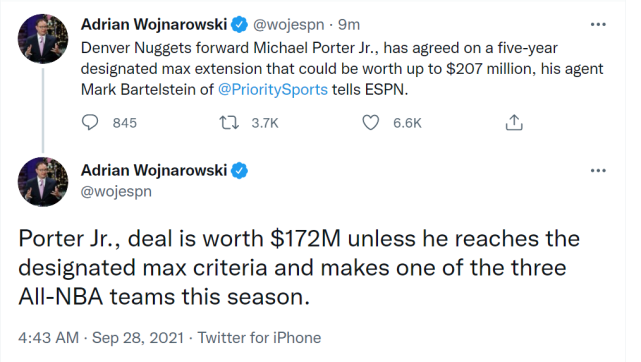This screenshot has height=362, width=641.
Task: Open the 4:43 AM · Sep 28, 2021 timestamp
Action: point(101,338)
